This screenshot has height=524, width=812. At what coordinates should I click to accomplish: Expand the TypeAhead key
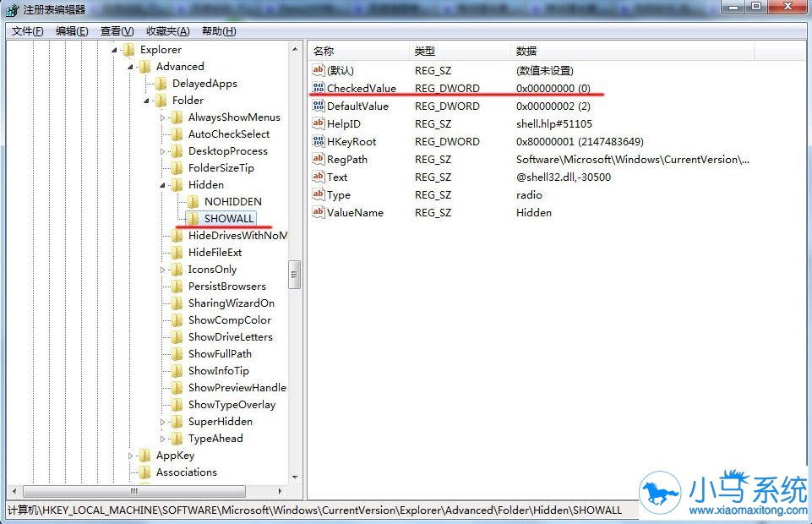coord(162,439)
